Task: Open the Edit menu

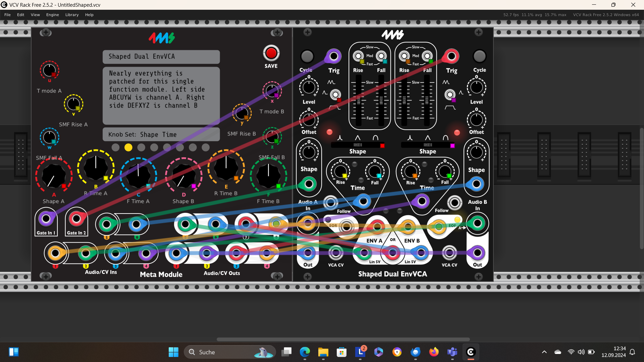Action: coord(20,15)
